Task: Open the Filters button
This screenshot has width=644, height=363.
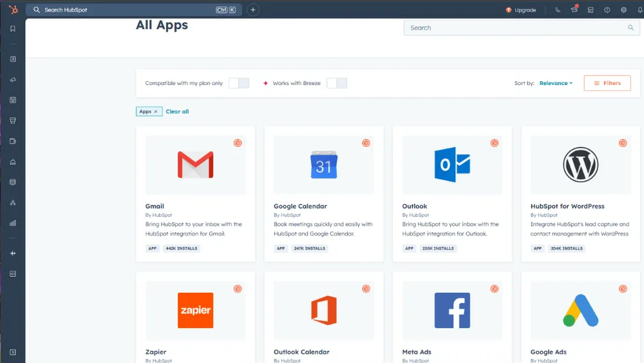Action: click(x=607, y=83)
